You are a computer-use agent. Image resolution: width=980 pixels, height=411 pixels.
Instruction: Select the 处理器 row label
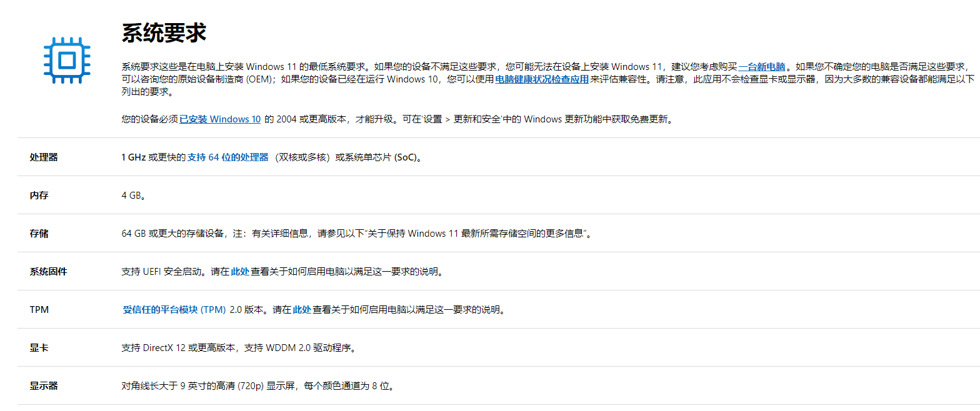(44, 157)
